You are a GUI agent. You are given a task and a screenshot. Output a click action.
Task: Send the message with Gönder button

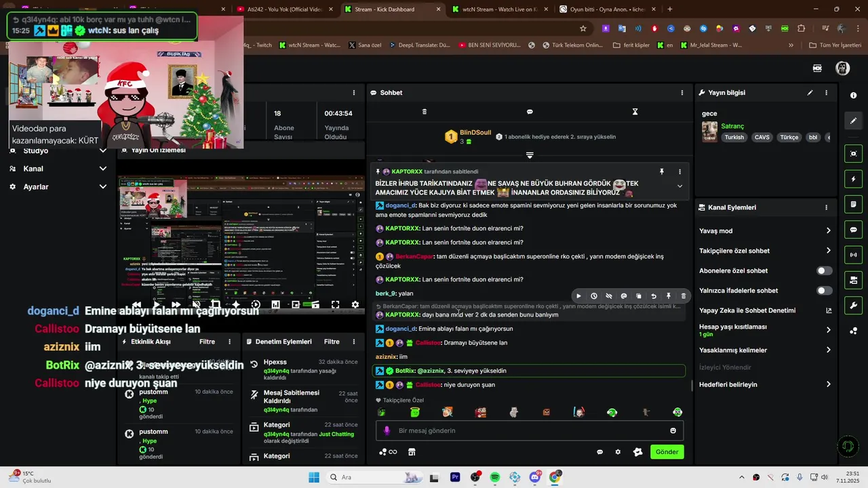point(667,452)
